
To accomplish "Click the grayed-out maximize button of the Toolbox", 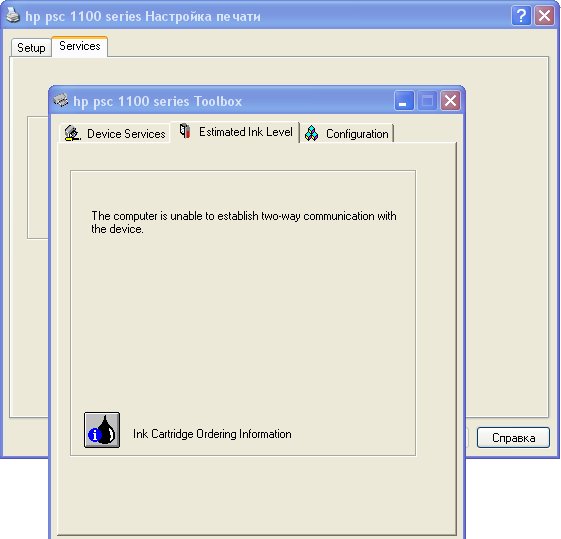I will click(427, 101).
